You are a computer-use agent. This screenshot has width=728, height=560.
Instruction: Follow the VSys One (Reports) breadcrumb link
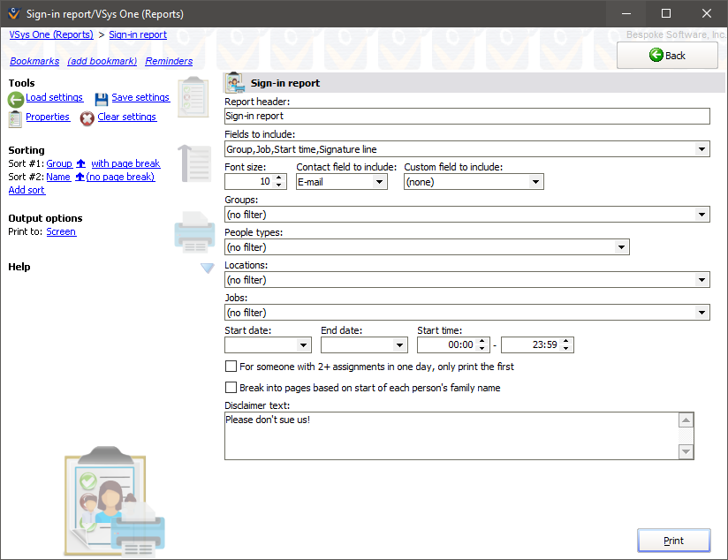50,34
